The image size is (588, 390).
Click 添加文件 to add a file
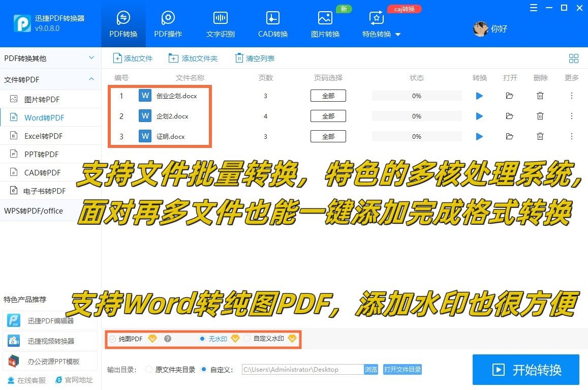click(133, 58)
